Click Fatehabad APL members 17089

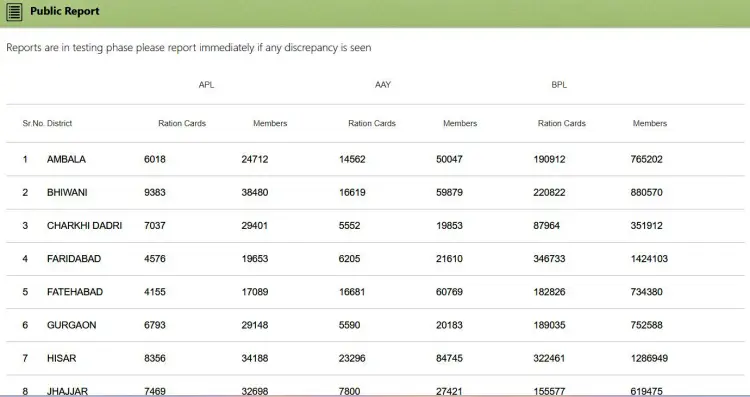(x=254, y=292)
